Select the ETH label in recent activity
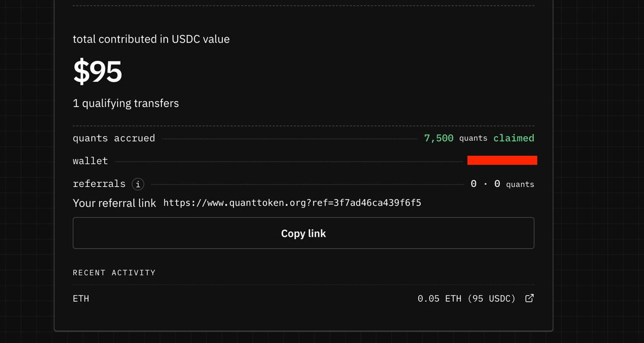This screenshot has height=343, width=644. (x=81, y=298)
